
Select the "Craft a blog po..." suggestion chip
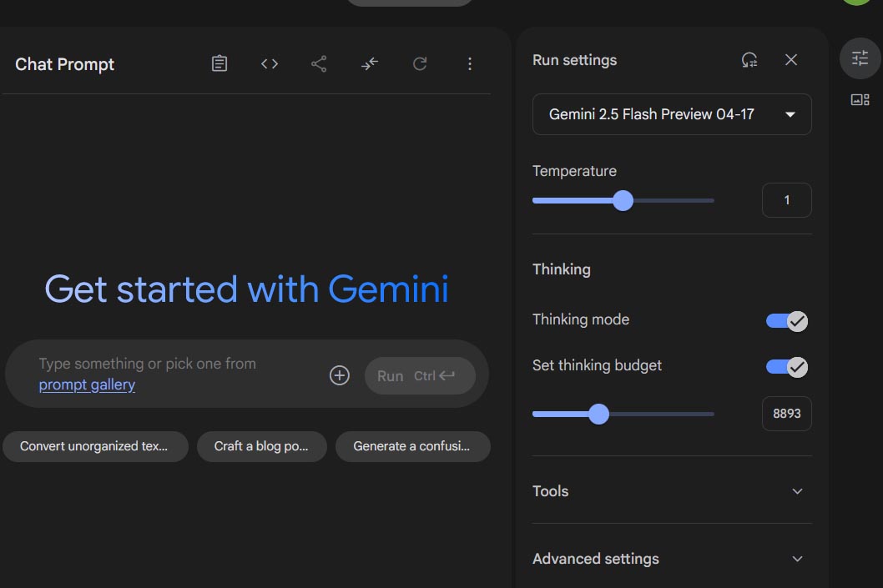click(261, 446)
